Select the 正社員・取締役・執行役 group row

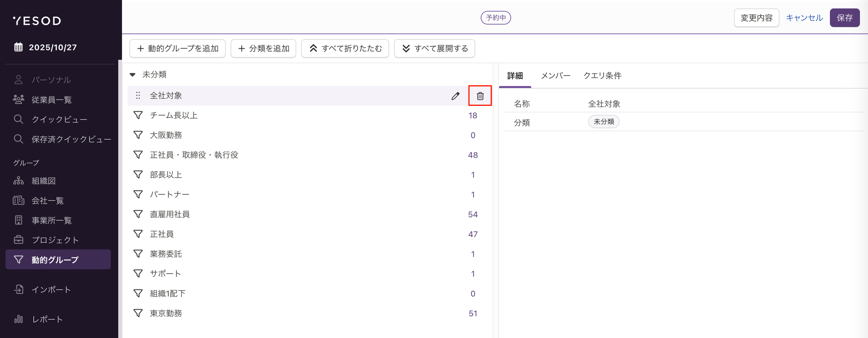[194, 155]
